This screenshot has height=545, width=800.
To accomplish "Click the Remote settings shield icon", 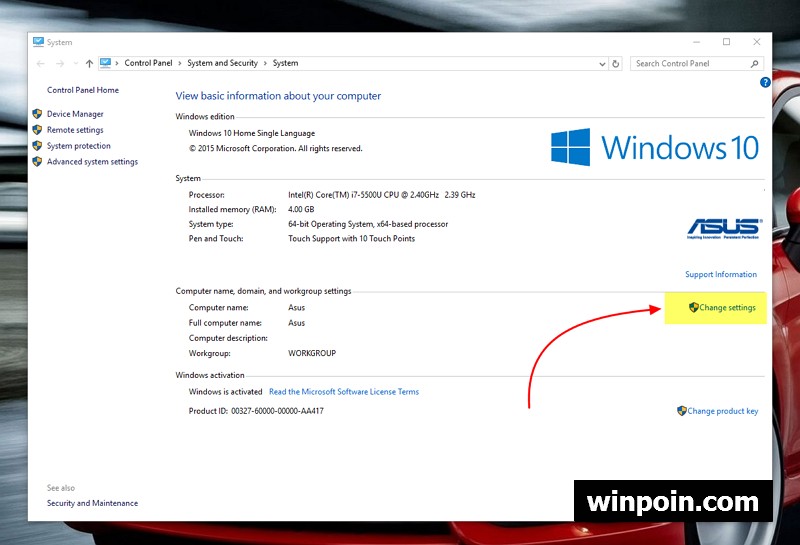I will point(37,130).
